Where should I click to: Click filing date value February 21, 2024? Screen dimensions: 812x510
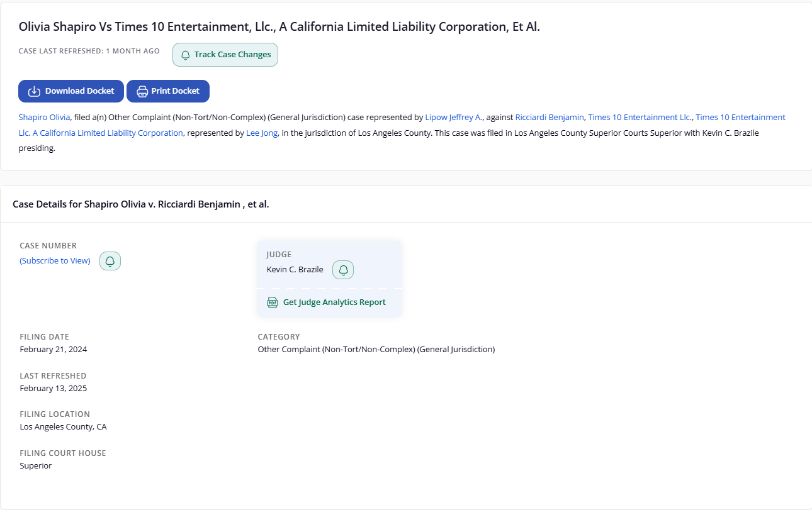coord(54,350)
